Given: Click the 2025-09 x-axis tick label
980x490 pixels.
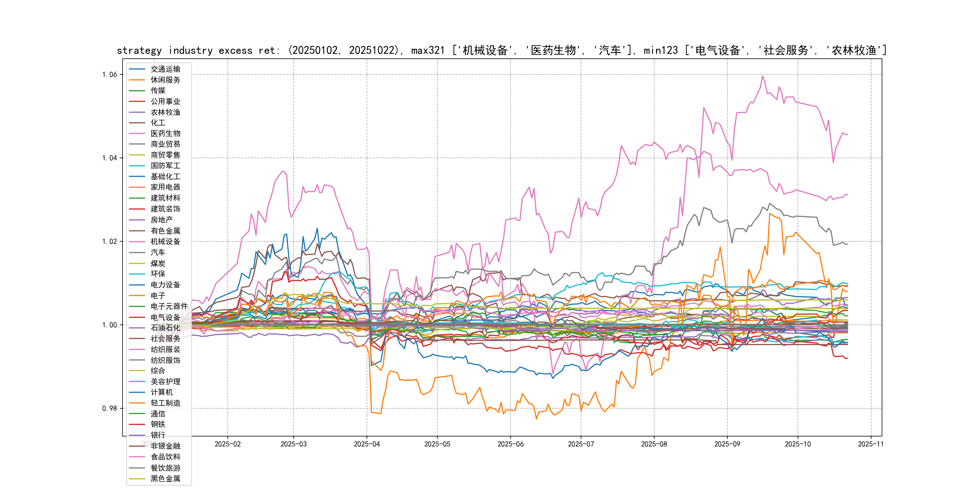Looking at the screenshot, I should click(727, 444).
